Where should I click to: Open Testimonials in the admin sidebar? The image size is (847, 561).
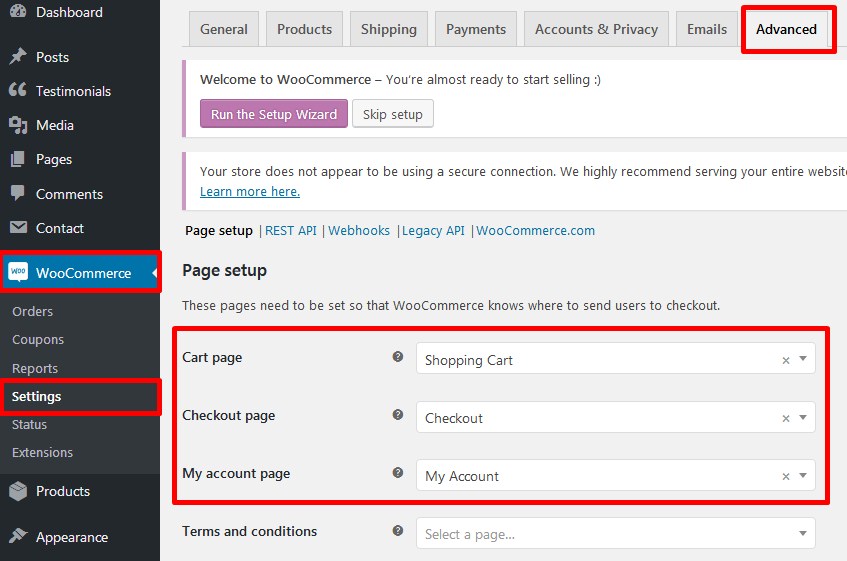click(73, 91)
